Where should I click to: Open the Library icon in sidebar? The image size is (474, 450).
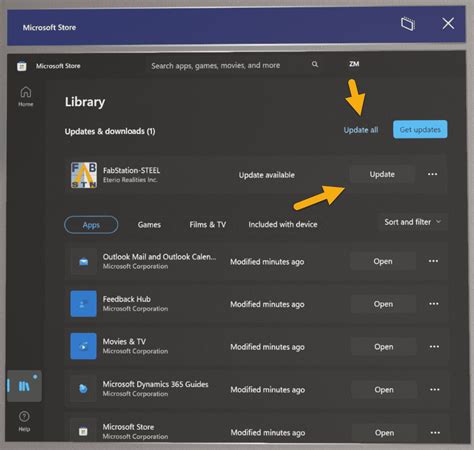[x=24, y=386]
